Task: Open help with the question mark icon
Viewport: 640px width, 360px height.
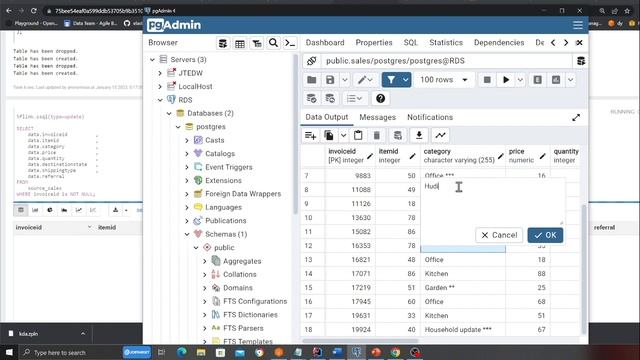Action: pyautogui.click(x=380, y=99)
